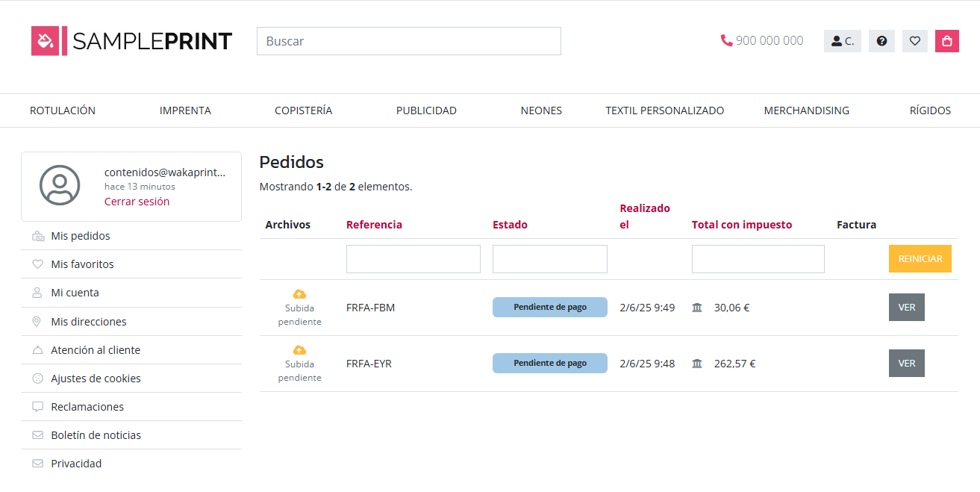Click the Buscar search field
Viewport: 980px width, 492px height.
click(x=408, y=41)
